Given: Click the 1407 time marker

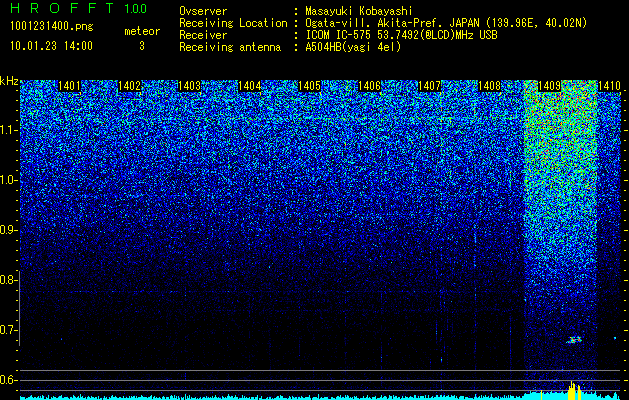Looking at the screenshot, I should pyautogui.click(x=429, y=86).
